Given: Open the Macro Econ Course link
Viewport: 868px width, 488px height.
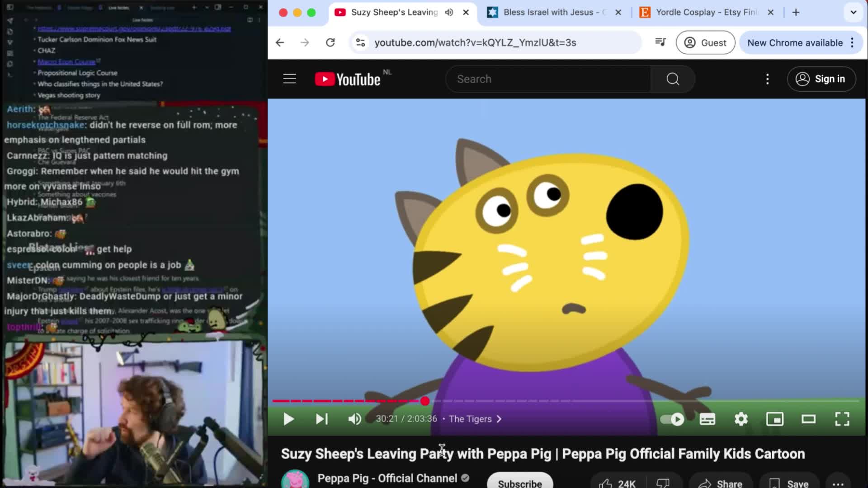Looking at the screenshot, I should click(x=66, y=61).
